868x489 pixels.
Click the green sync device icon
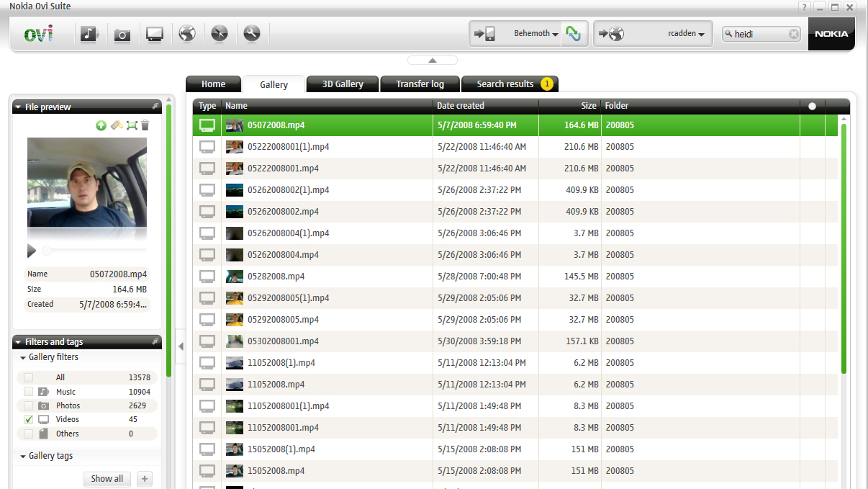tap(573, 34)
